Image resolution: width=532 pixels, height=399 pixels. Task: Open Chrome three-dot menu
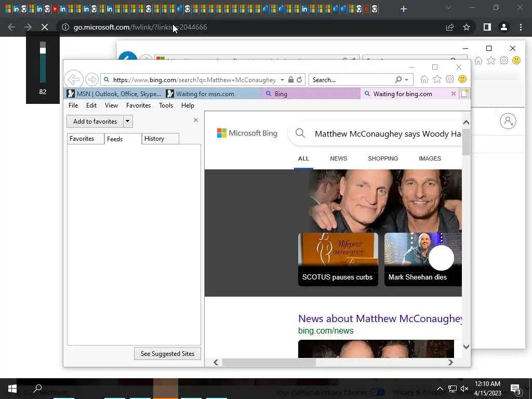tap(521, 27)
